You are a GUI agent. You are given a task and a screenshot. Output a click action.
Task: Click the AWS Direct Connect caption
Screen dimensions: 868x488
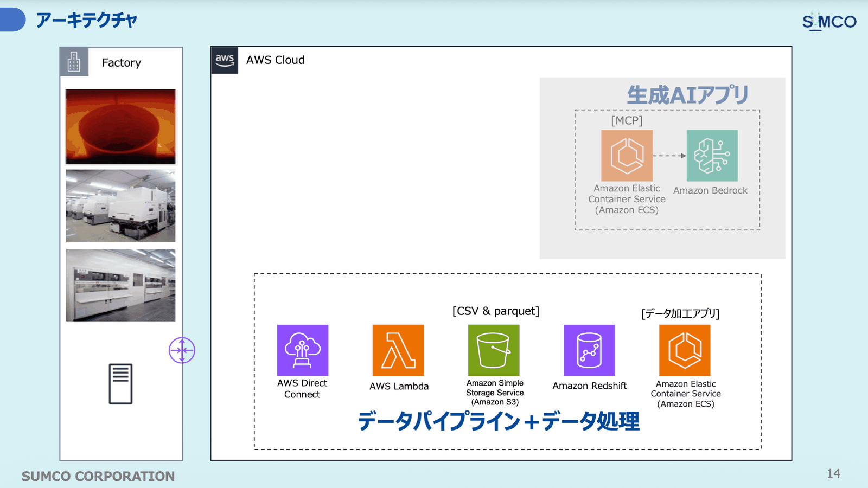point(302,389)
